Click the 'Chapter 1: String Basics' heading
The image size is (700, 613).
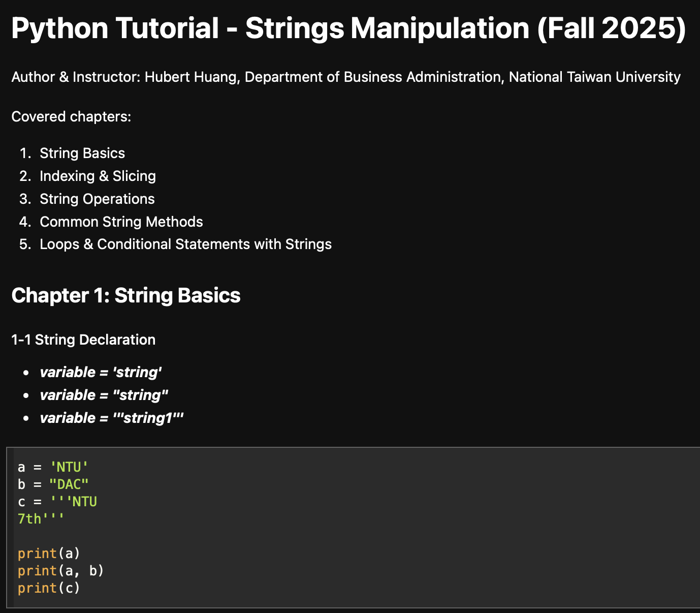[x=125, y=295]
